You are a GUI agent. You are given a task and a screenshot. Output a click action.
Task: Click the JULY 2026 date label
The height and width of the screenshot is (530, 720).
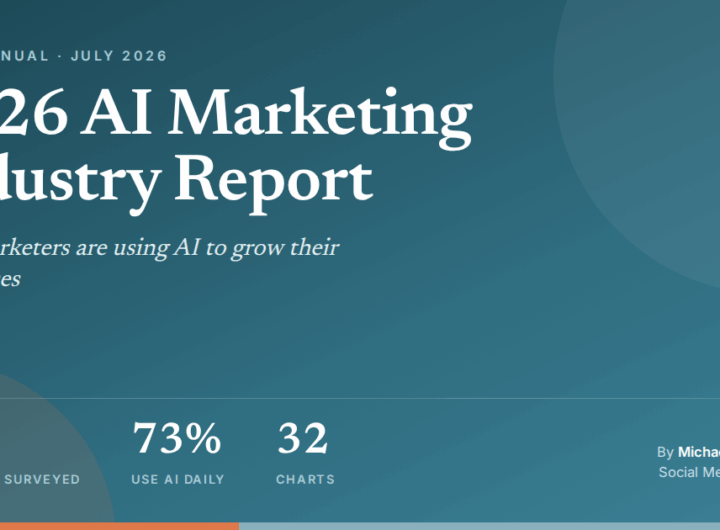click(x=119, y=56)
